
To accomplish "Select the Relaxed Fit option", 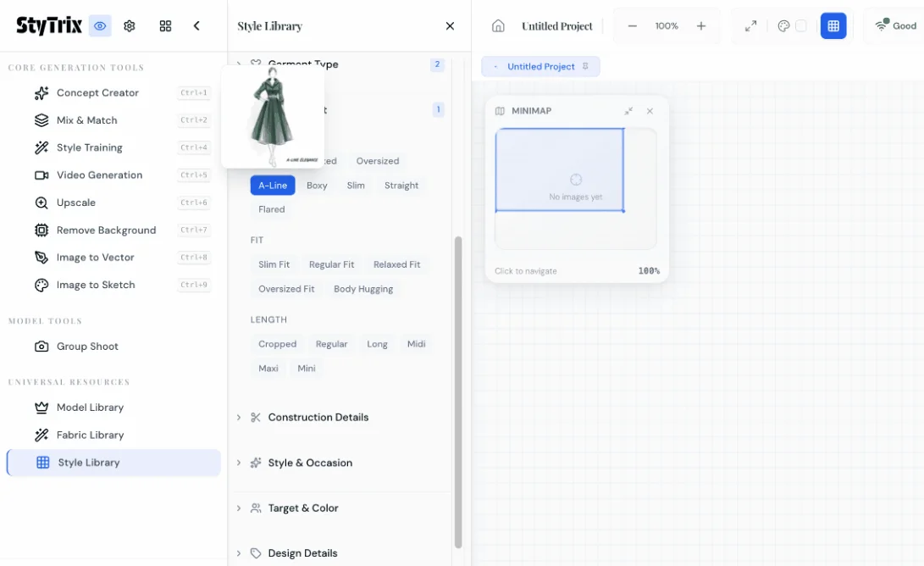I will point(396,265).
